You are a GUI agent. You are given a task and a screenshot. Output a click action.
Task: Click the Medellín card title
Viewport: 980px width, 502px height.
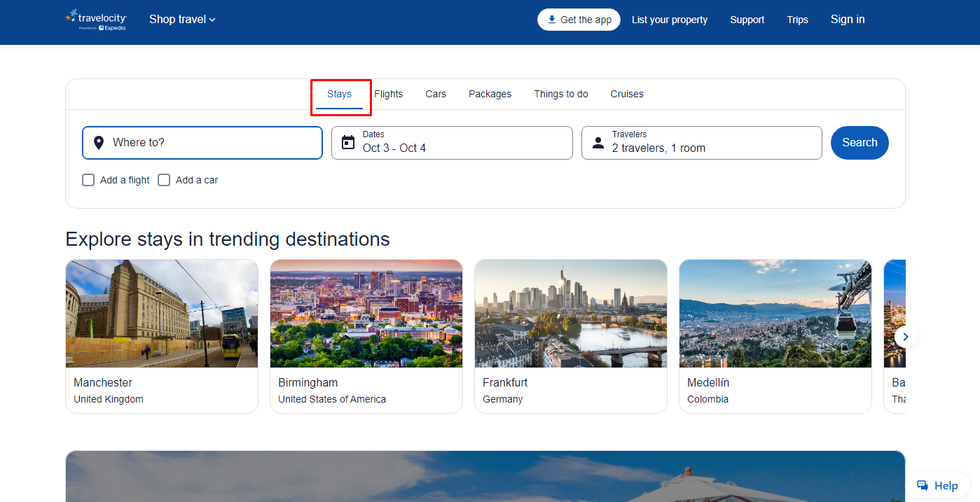[x=708, y=383]
